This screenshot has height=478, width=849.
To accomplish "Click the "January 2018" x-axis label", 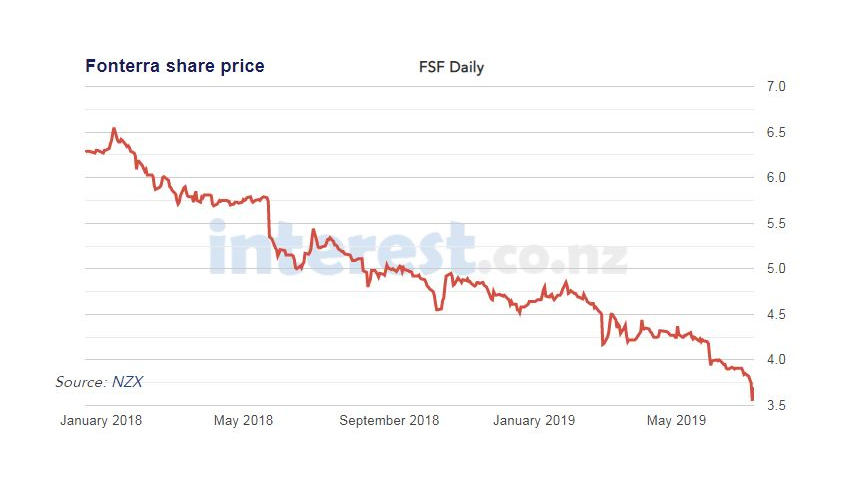I will (101, 421).
